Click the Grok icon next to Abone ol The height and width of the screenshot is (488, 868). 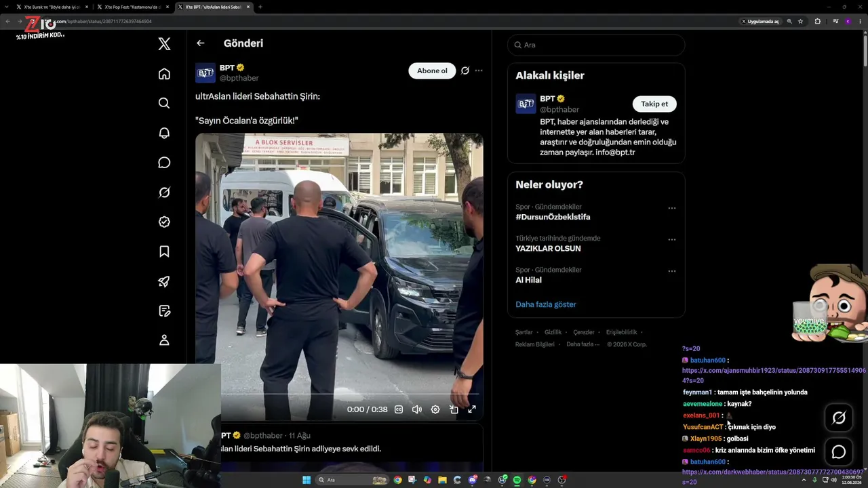click(465, 70)
